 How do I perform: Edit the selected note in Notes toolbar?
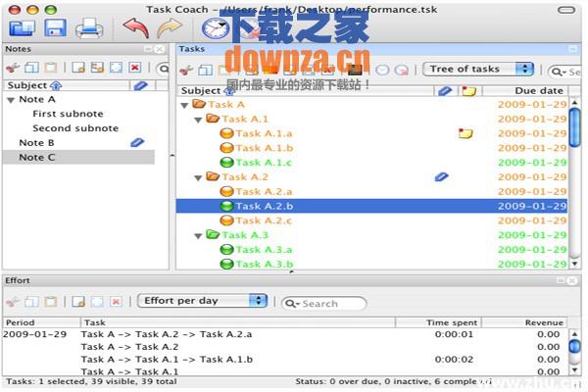point(116,68)
